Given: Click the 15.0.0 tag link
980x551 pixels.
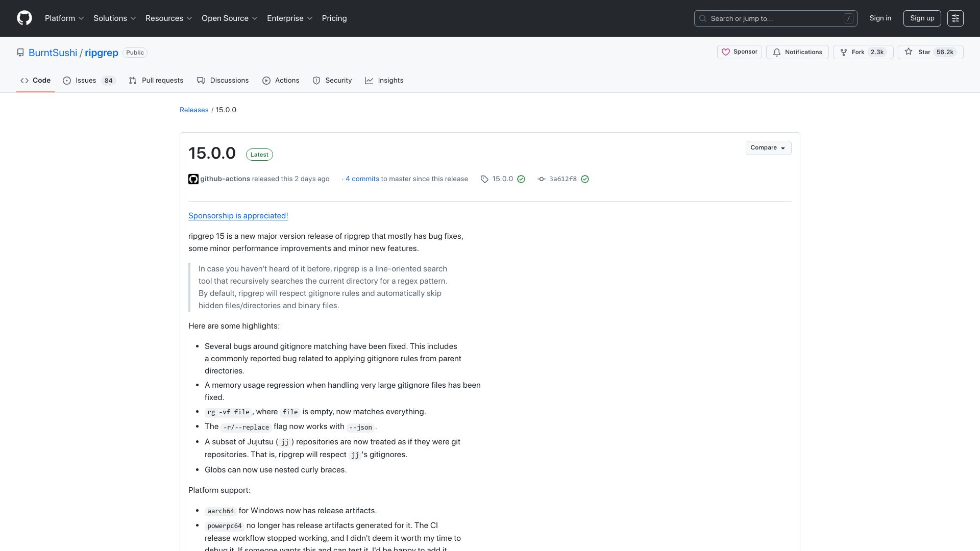Looking at the screenshot, I should click(503, 179).
